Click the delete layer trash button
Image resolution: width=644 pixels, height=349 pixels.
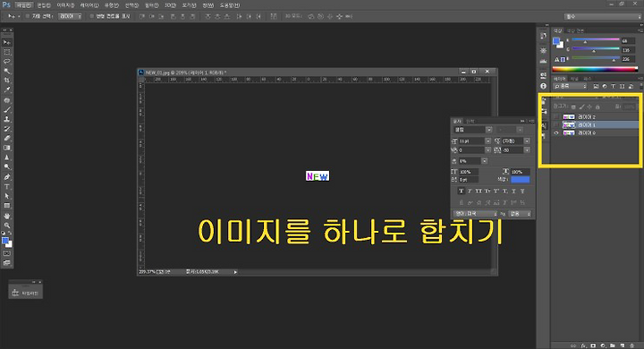tap(631, 345)
